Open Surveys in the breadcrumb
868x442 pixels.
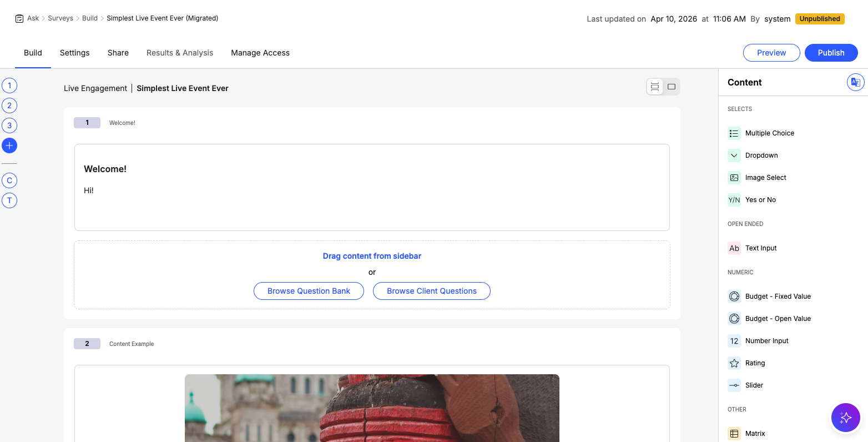tap(60, 18)
